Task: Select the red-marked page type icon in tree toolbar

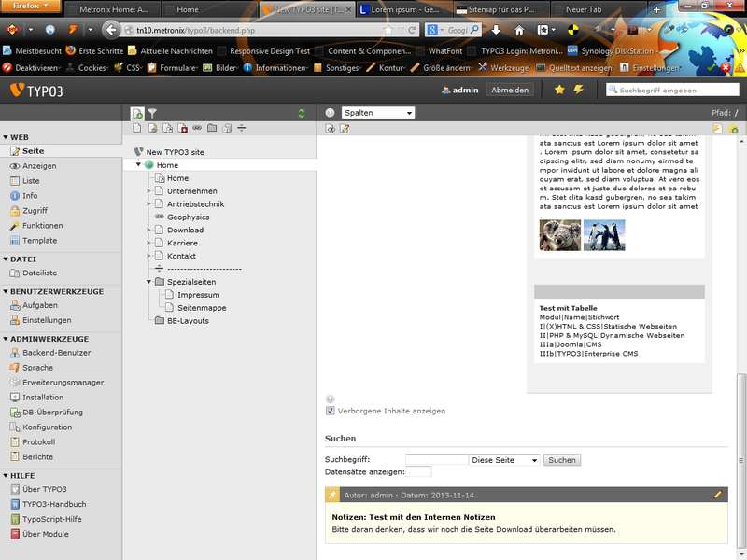Action: [x=182, y=128]
